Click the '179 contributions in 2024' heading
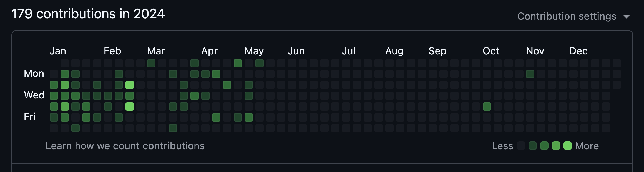The image size is (644, 172). [x=88, y=14]
